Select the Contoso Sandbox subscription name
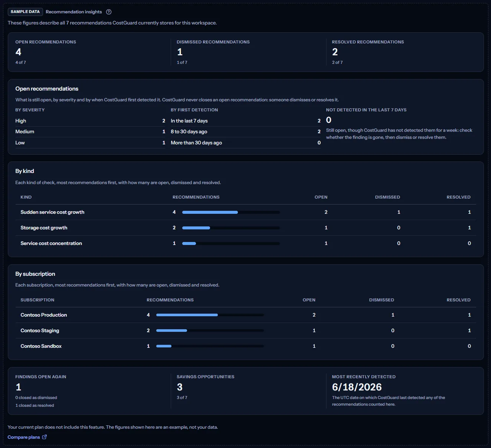 pos(41,346)
